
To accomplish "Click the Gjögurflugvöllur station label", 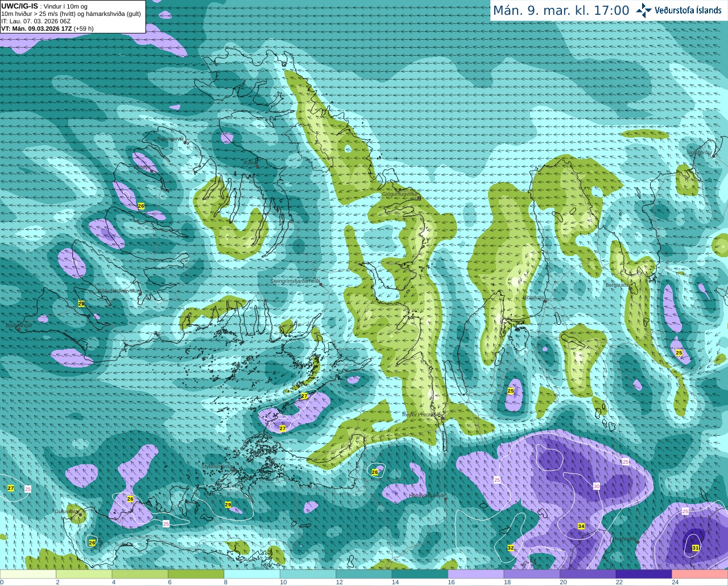I will coord(400,194).
